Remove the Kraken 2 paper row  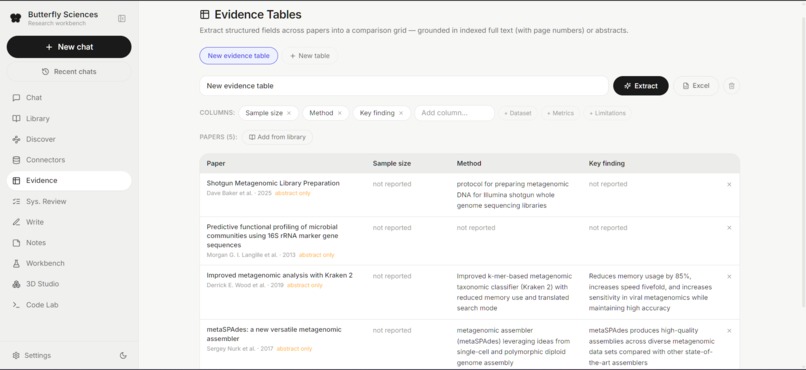pyautogui.click(x=729, y=276)
